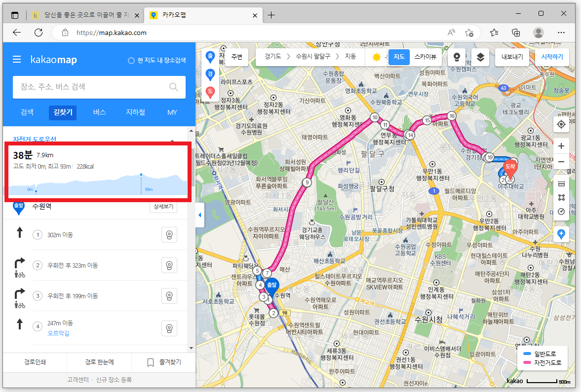Open browser settings and more menu
Image resolution: width=582 pixels, height=392 pixels.
click(x=561, y=33)
